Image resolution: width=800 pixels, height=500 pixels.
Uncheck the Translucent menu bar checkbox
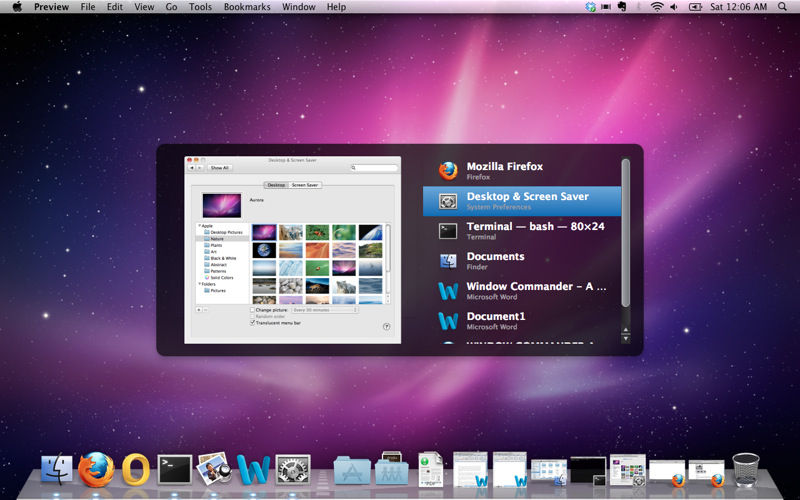tap(252, 322)
